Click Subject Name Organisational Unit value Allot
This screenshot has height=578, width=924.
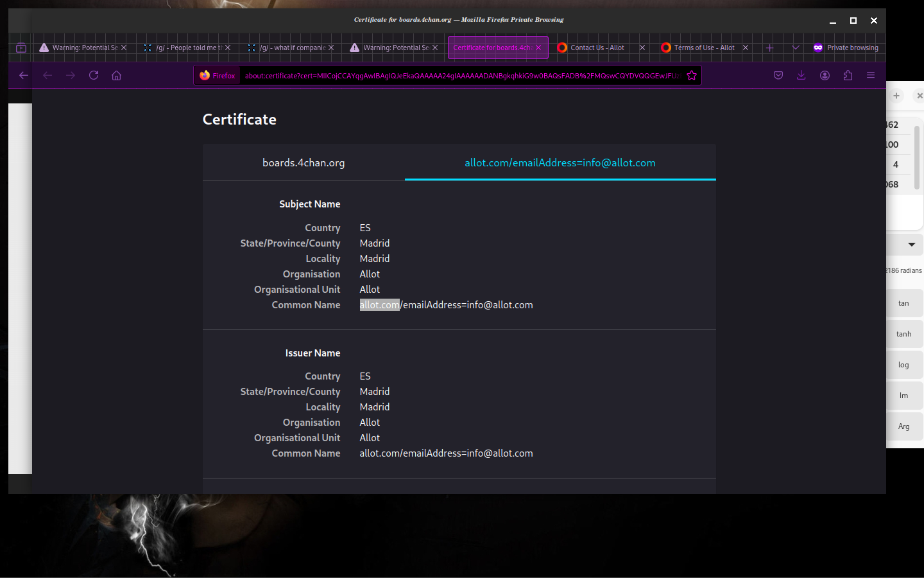(370, 290)
